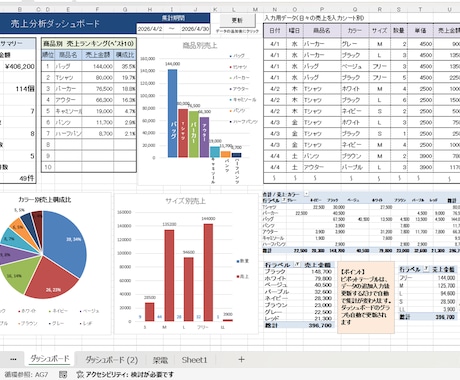Select ranking cell 144,000 for バッグ
Screen dimensions: 460x380
pos(97,66)
